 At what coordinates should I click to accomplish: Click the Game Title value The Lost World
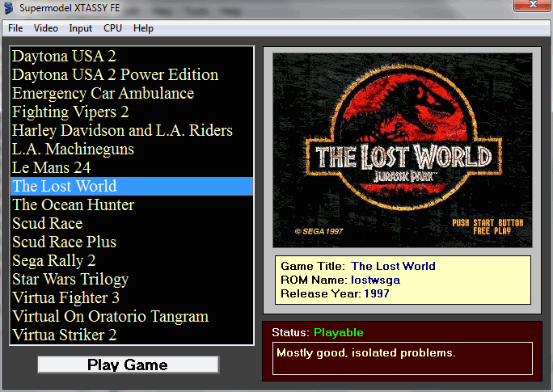tap(393, 266)
